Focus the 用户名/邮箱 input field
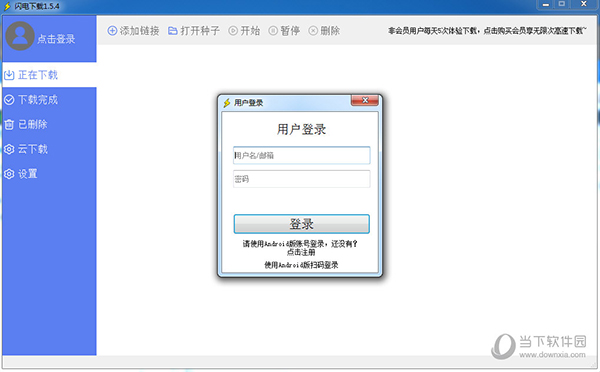The width and height of the screenshot is (600, 372). point(302,155)
